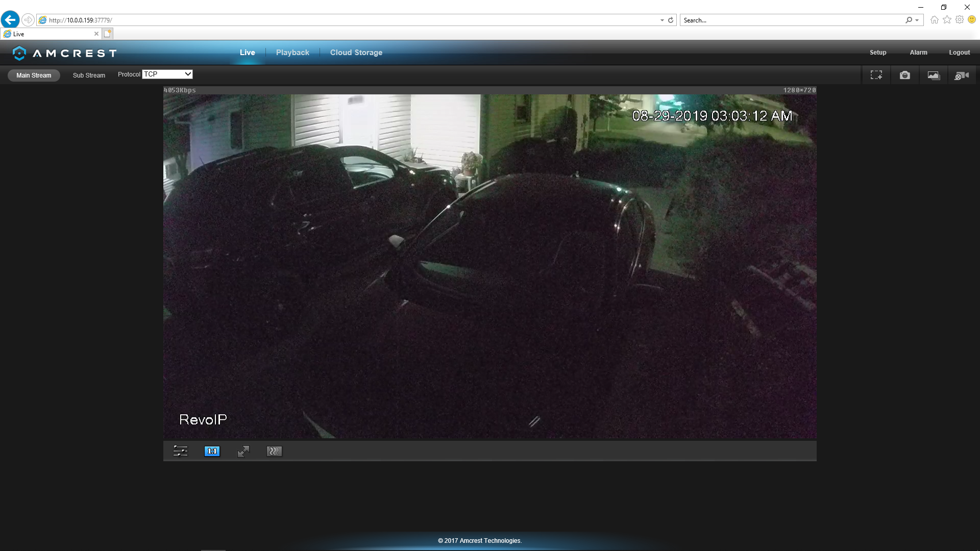Expand search provider dropdown arrow

pyautogui.click(x=917, y=20)
